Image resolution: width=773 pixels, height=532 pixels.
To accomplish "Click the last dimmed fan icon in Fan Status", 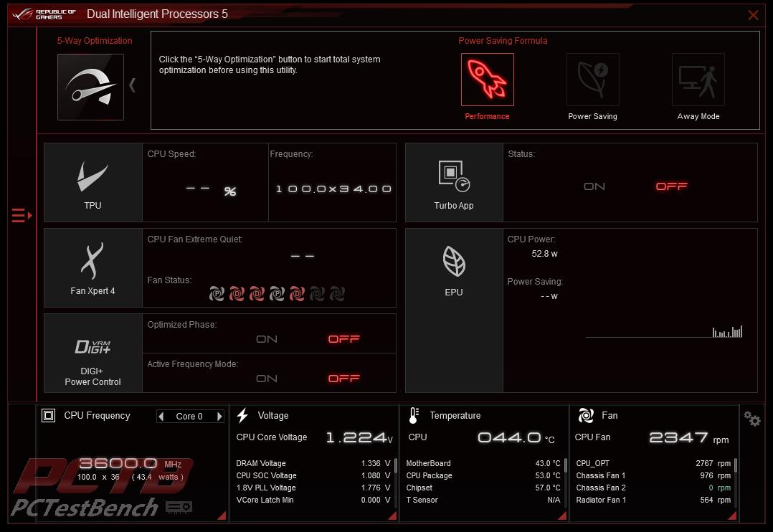I will (337, 294).
